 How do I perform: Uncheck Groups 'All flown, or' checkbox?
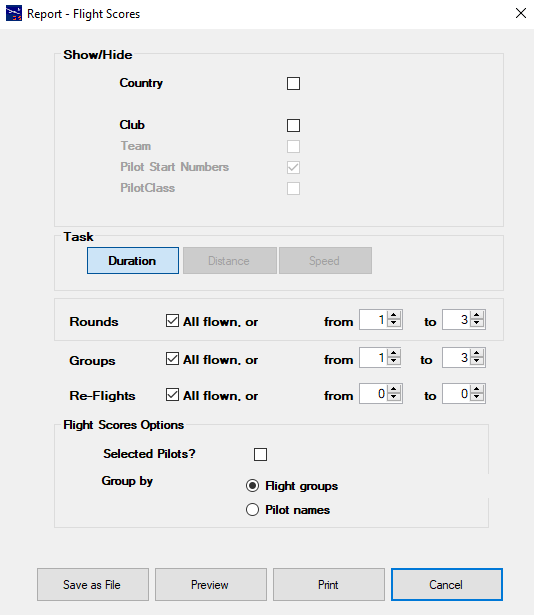(172, 358)
